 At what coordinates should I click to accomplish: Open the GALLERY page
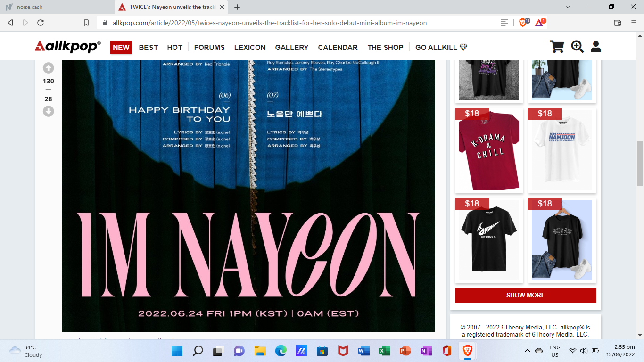(x=292, y=47)
